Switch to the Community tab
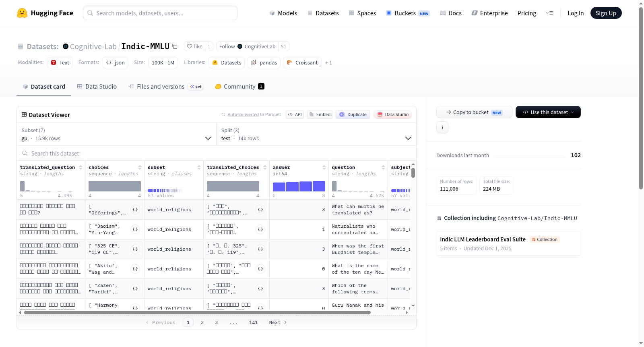 (239, 86)
